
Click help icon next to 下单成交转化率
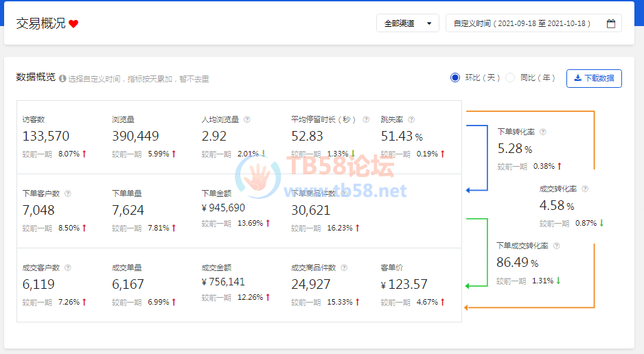(x=557, y=246)
